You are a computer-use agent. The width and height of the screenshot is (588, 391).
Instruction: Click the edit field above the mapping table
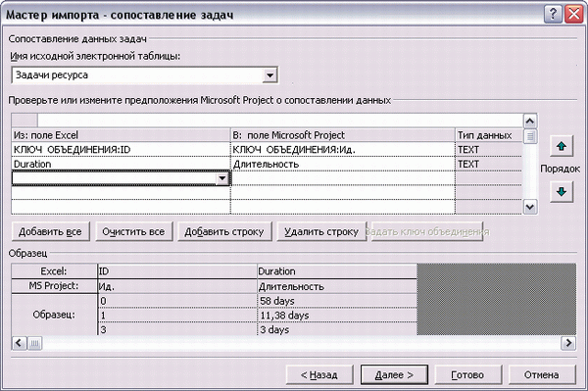[280, 121]
